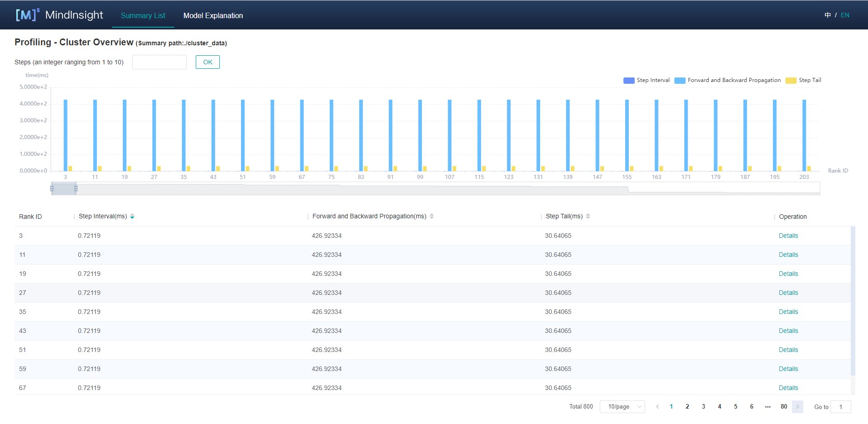The width and height of the screenshot is (868, 424).
Task: Click right handle of chart zoom slider
Action: coord(76,188)
